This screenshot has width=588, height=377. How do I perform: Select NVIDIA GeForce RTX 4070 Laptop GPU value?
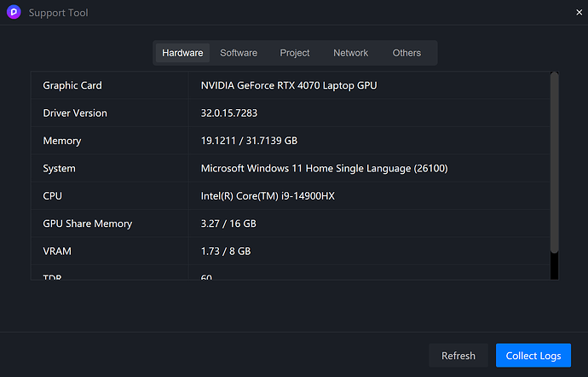(289, 85)
